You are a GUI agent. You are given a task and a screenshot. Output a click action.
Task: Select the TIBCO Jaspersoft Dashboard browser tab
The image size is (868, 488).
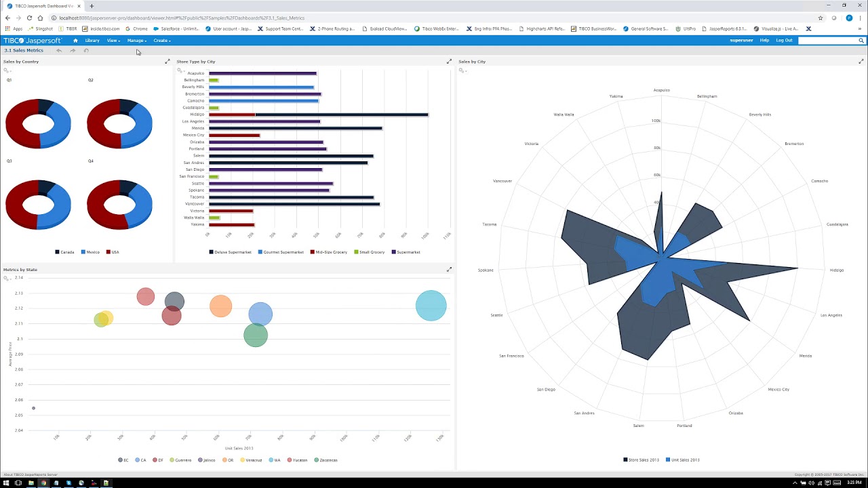41,6
